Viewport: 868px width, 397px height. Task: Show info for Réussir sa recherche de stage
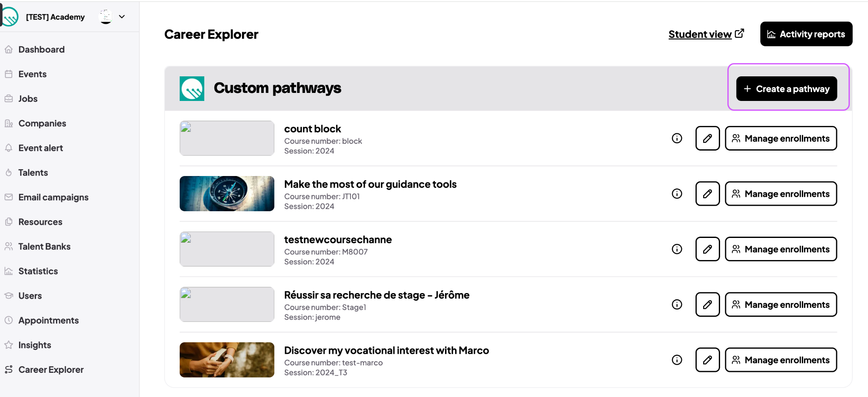[677, 305]
